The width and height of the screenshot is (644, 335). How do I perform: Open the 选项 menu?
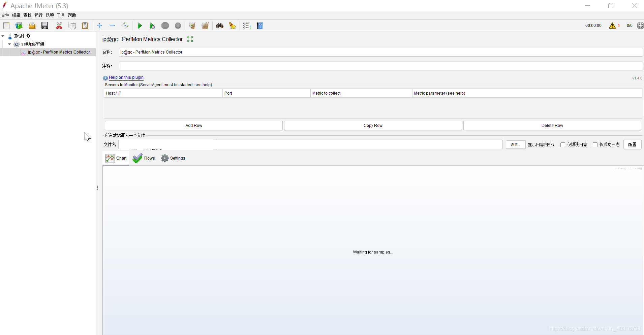pyautogui.click(x=50, y=15)
